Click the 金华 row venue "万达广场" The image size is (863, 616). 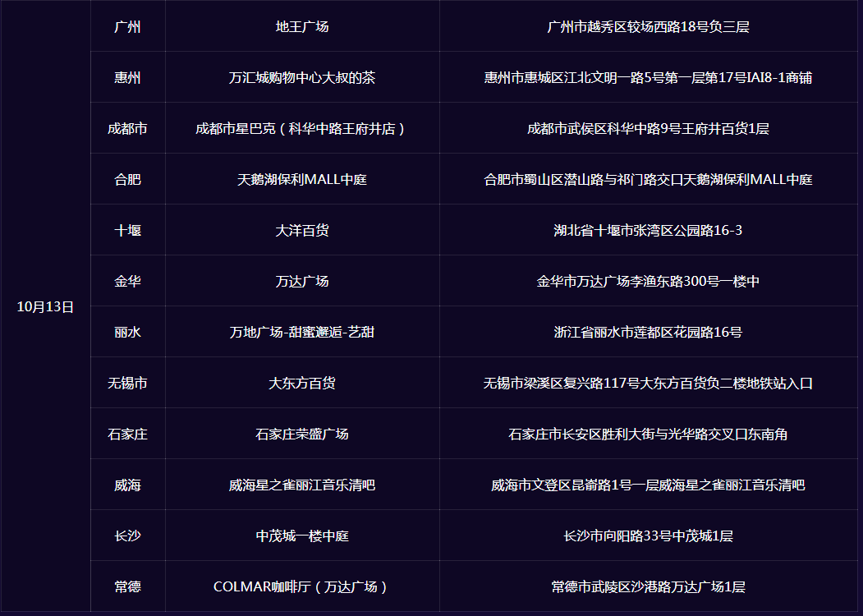click(302, 281)
